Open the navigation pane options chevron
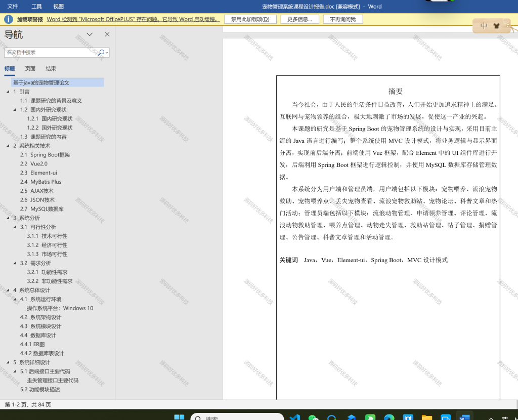Image resolution: width=518 pixels, height=420 pixels. pos(90,34)
